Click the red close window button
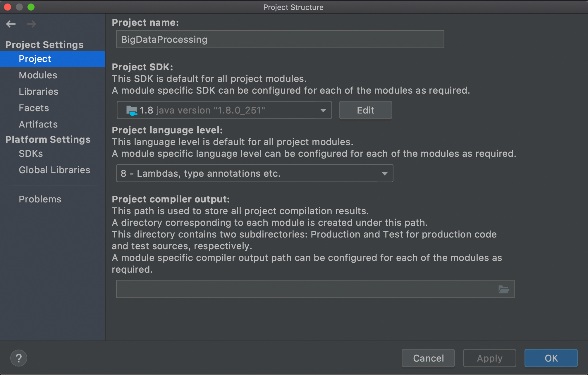 pyautogui.click(x=8, y=7)
